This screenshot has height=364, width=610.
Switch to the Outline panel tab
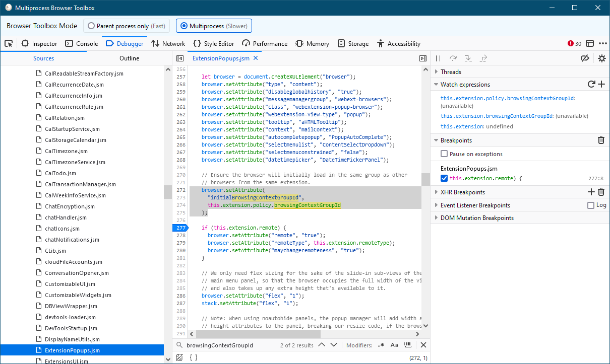coord(129,58)
